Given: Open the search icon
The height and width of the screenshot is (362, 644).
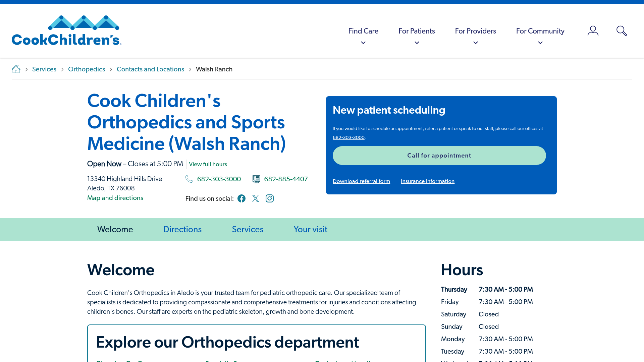Looking at the screenshot, I should pyautogui.click(x=622, y=31).
